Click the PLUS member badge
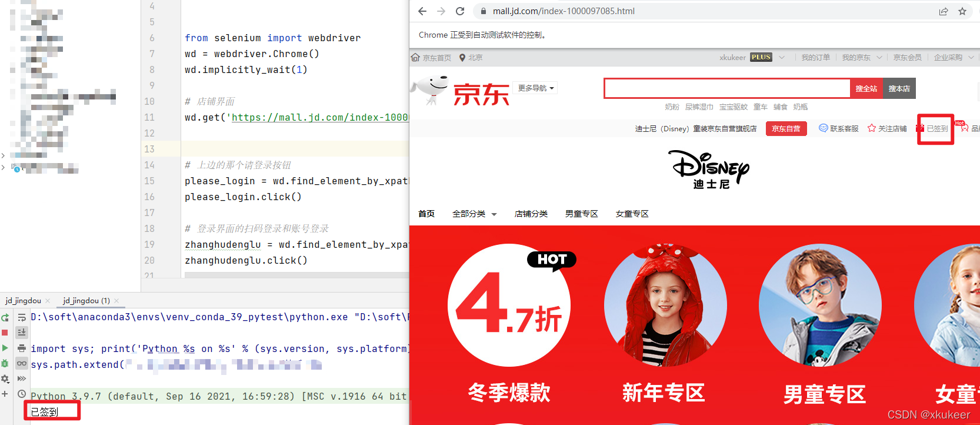 point(761,58)
